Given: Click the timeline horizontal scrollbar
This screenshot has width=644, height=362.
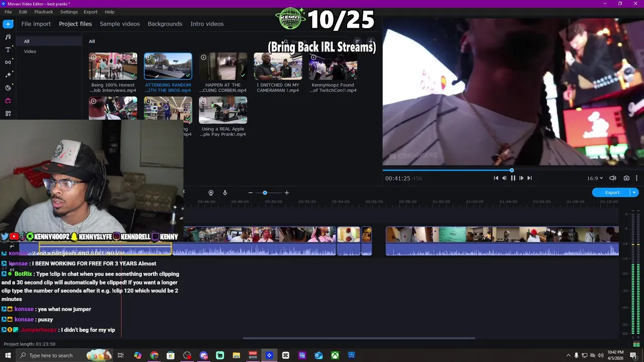Looking at the screenshot, I should pos(359,338).
